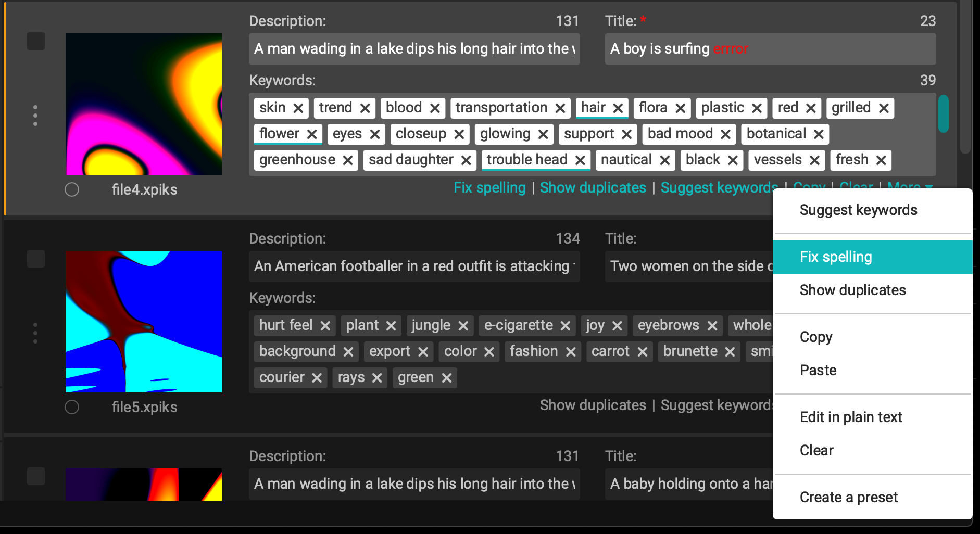This screenshot has height=534, width=980.
Task: Choose "Fix spelling" from the context menu
Action: point(835,257)
